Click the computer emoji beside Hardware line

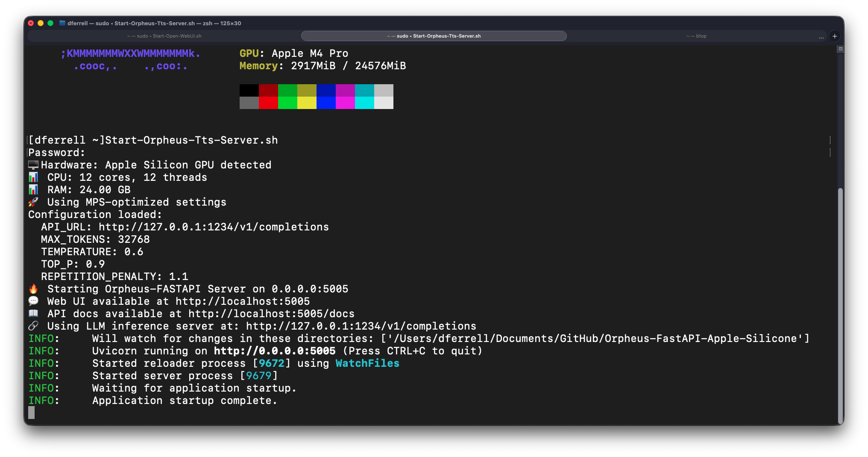tap(33, 165)
